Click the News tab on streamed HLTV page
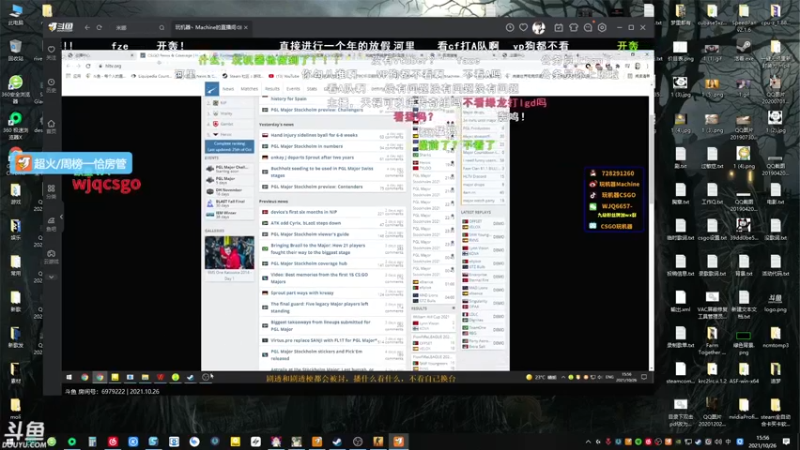800x450 pixels. tap(228, 89)
